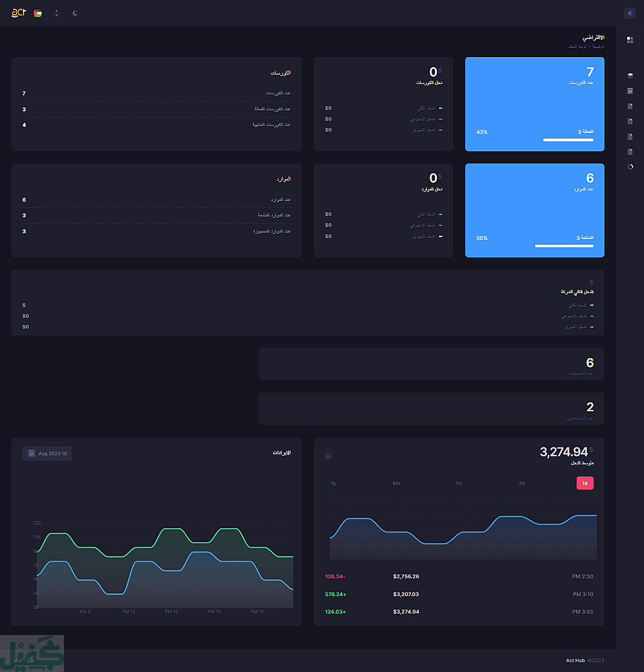644x672 pixels.
Task: Toggle dark mode with the moon icon
Action: click(x=75, y=13)
